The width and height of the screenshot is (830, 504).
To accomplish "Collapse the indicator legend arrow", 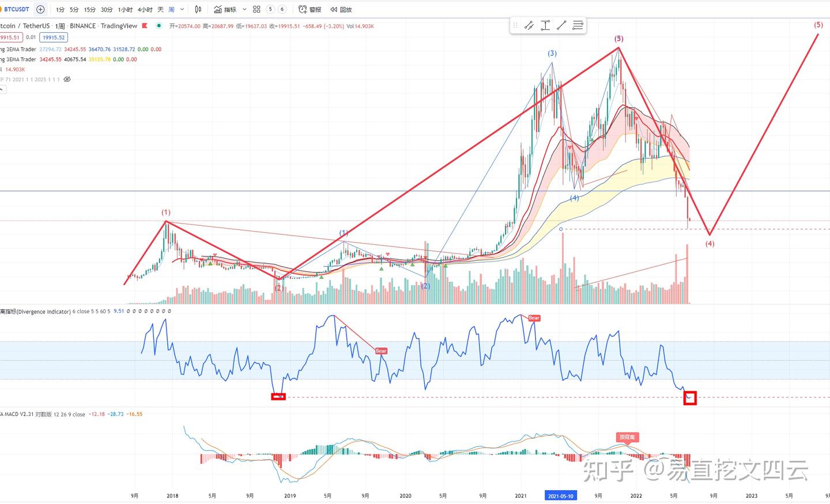I will pos(2,89).
